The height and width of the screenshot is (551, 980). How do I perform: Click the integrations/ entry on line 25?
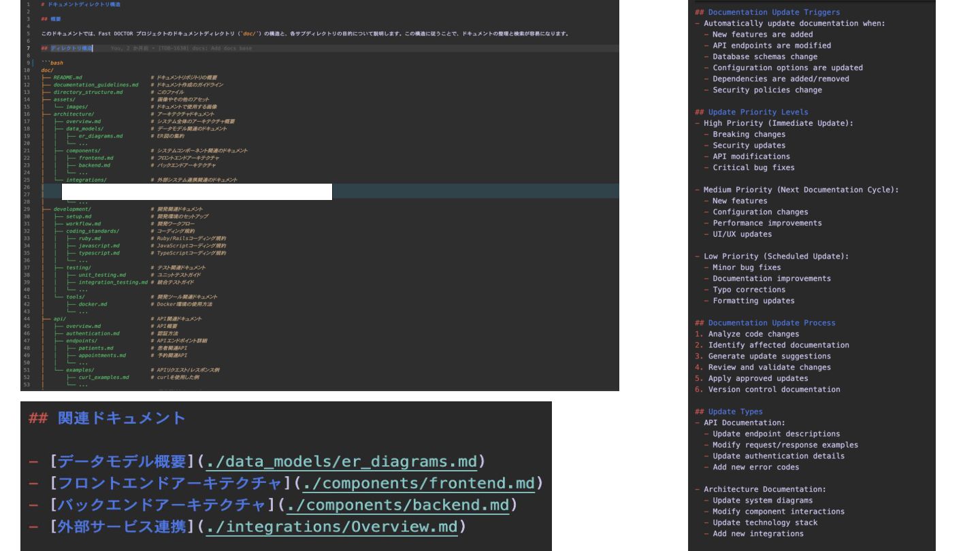[x=86, y=180]
